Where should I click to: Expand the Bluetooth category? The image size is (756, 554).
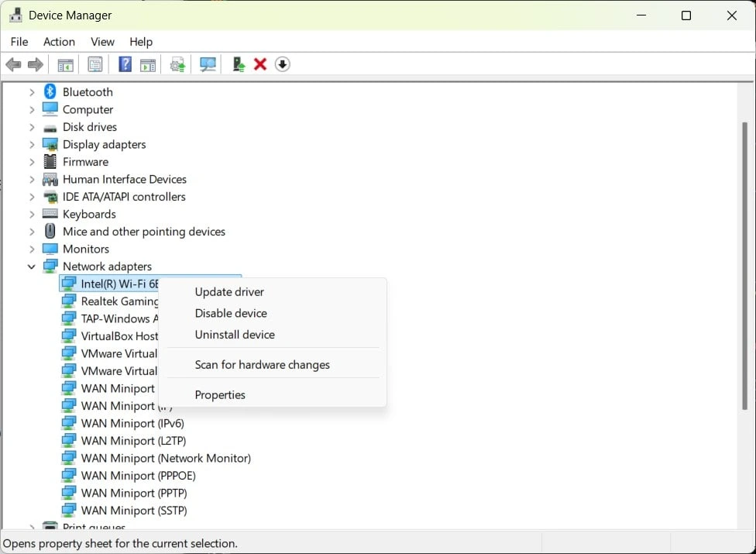pyautogui.click(x=32, y=92)
